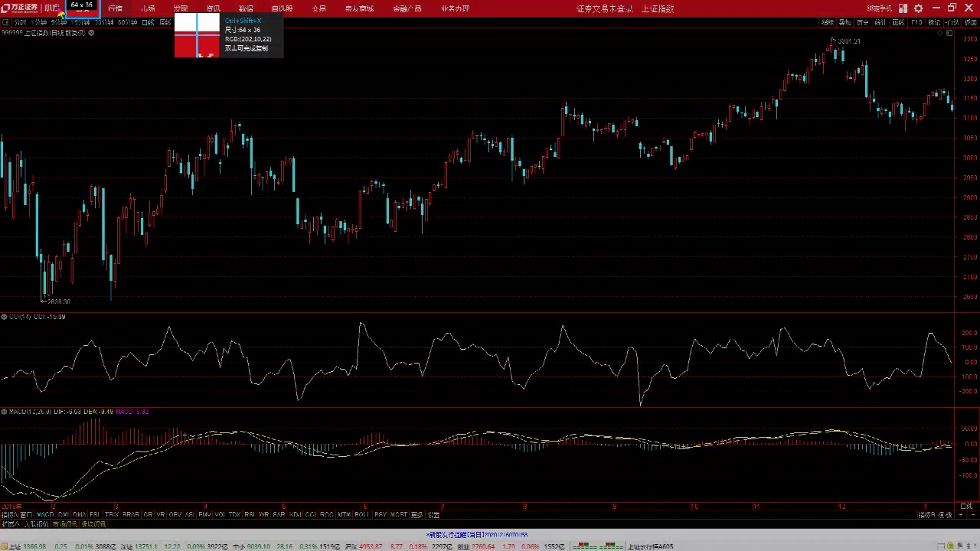Select the CCI indicator tab
This screenshot has height=551, width=980.
click(311, 514)
